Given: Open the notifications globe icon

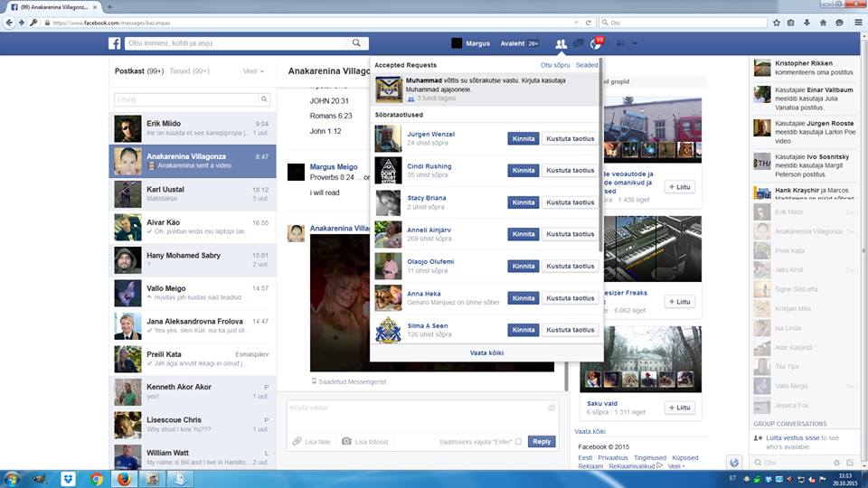Looking at the screenshot, I should [596, 44].
